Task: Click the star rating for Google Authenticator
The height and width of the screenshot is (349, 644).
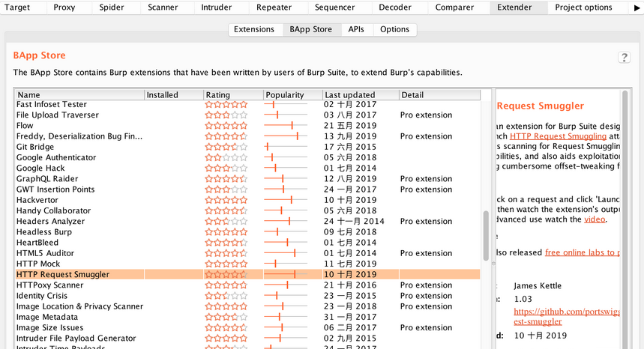Action: (x=226, y=158)
